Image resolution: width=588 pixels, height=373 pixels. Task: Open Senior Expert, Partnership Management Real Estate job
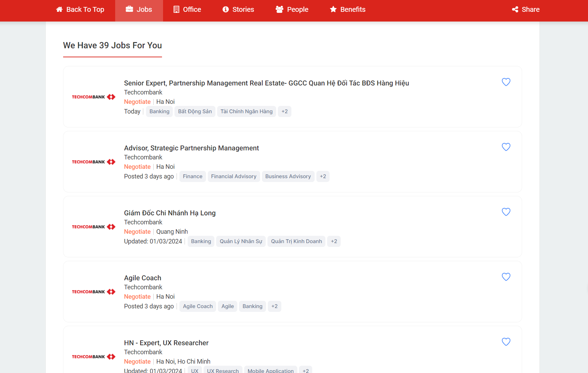266,83
